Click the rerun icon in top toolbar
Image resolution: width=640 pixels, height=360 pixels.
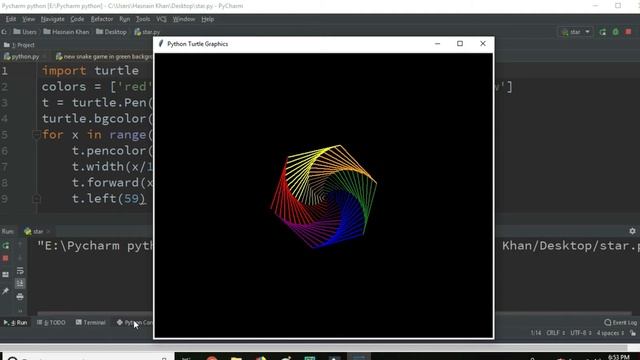pos(602,32)
